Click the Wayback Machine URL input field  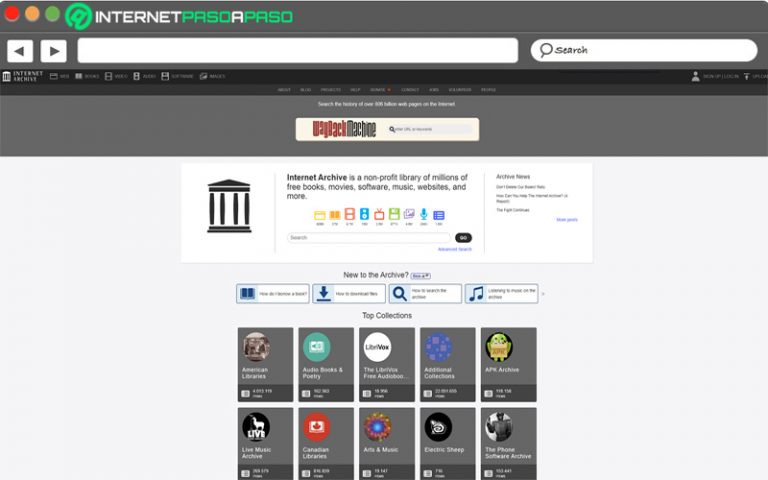point(430,129)
